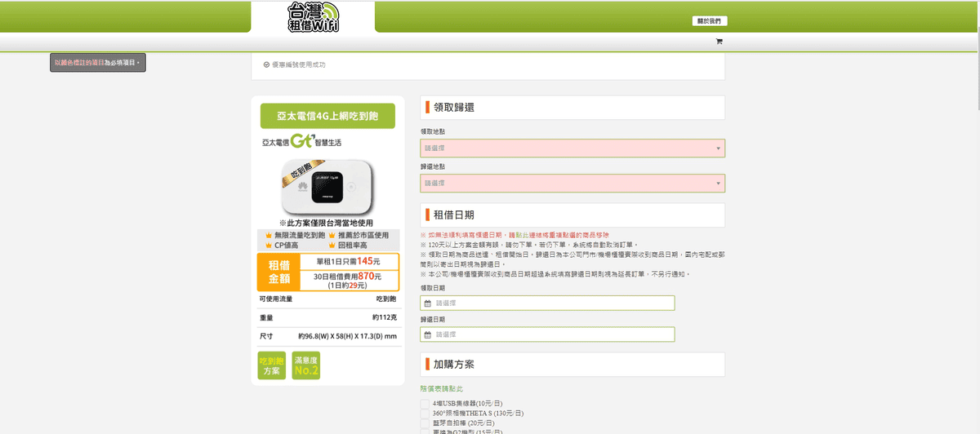Click the 優惠編號使用成功 message text
Viewport: 980px width, 434px height.
tap(299, 64)
